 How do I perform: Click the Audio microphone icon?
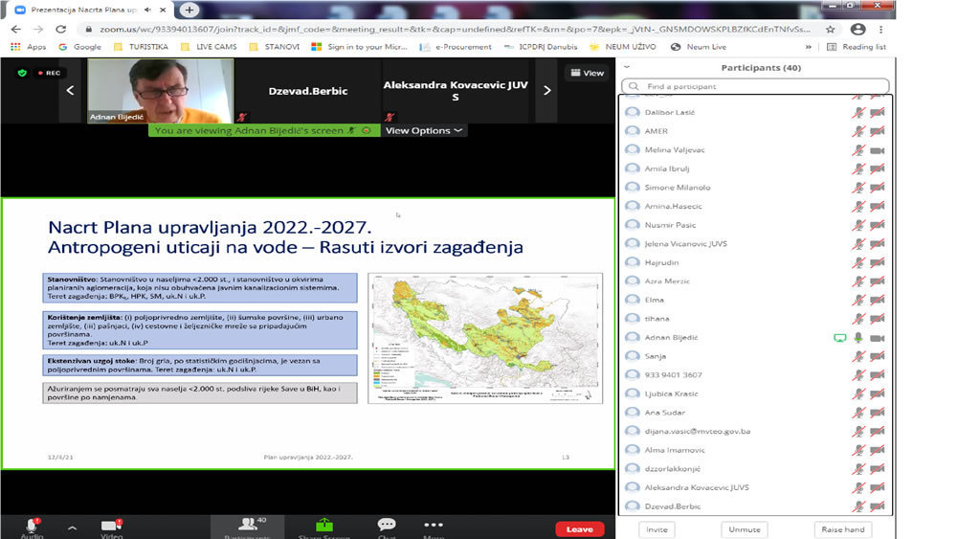(32, 525)
